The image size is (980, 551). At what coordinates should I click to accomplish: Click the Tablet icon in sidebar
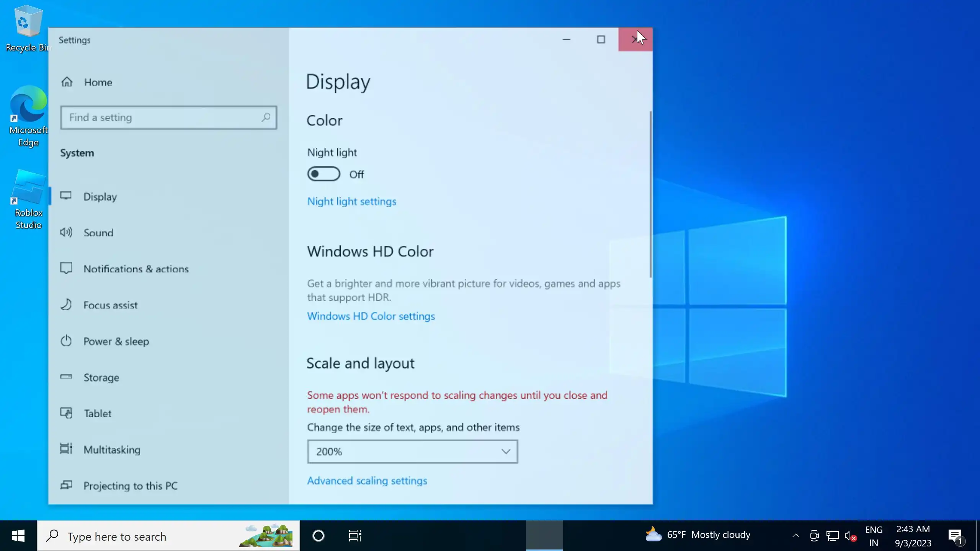coord(66,413)
